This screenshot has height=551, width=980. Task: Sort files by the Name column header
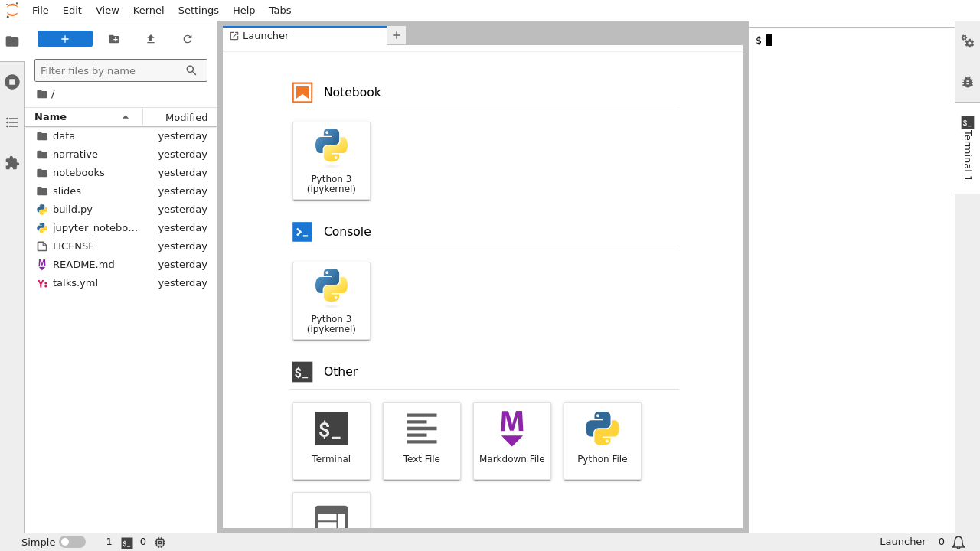pos(83,117)
